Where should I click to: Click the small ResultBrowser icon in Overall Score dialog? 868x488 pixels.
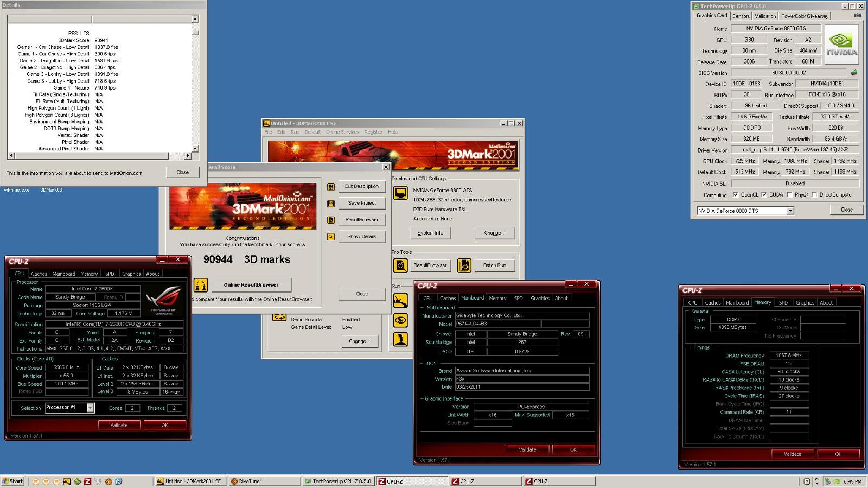331,220
